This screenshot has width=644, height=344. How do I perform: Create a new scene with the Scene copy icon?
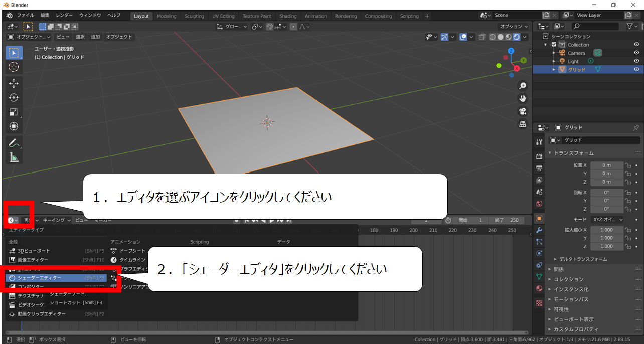(x=546, y=15)
